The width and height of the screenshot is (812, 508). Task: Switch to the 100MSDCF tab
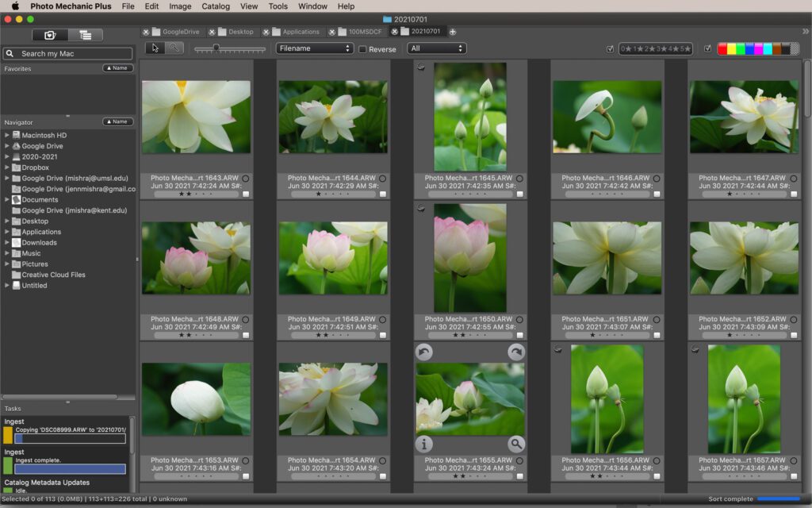(x=364, y=32)
